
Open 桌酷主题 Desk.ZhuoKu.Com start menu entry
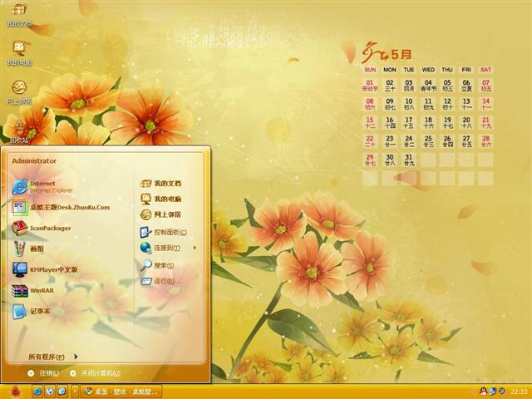click(x=61, y=207)
